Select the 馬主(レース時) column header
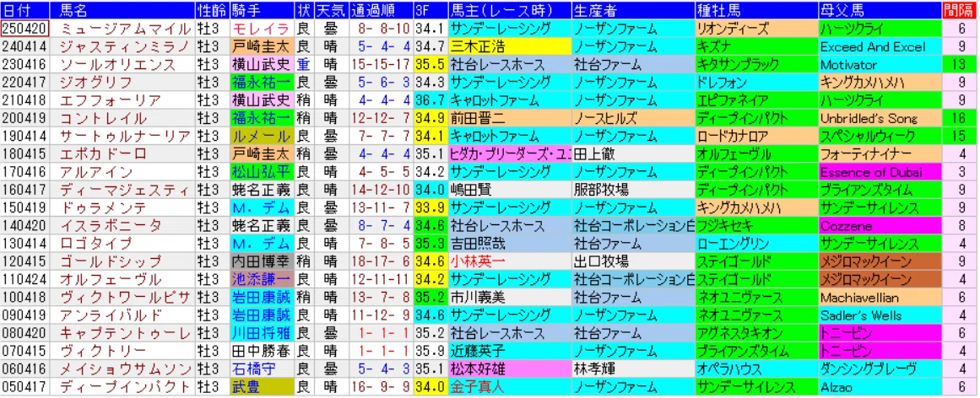The width and height of the screenshot is (980, 398). click(509, 10)
